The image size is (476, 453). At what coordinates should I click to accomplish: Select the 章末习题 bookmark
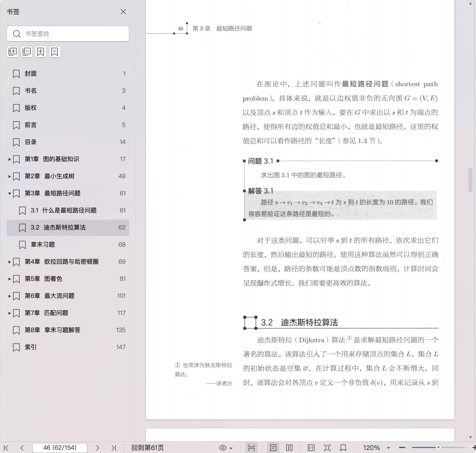[43, 245]
